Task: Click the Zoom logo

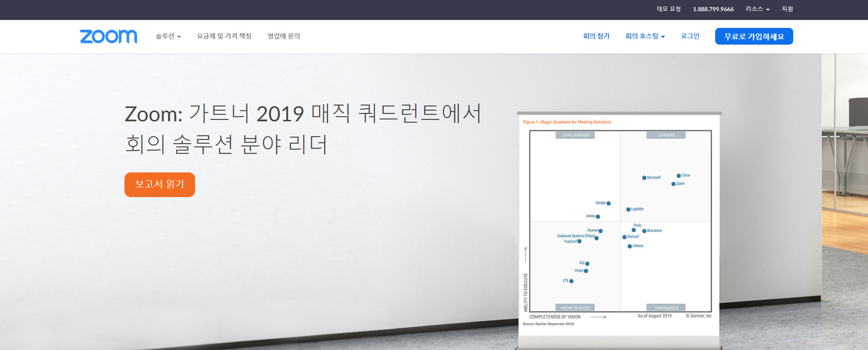Action: coord(108,36)
